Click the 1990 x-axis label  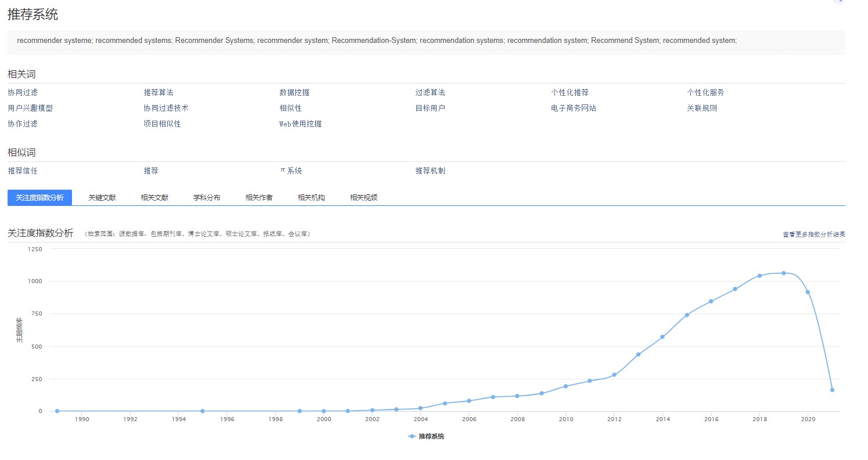click(81, 419)
